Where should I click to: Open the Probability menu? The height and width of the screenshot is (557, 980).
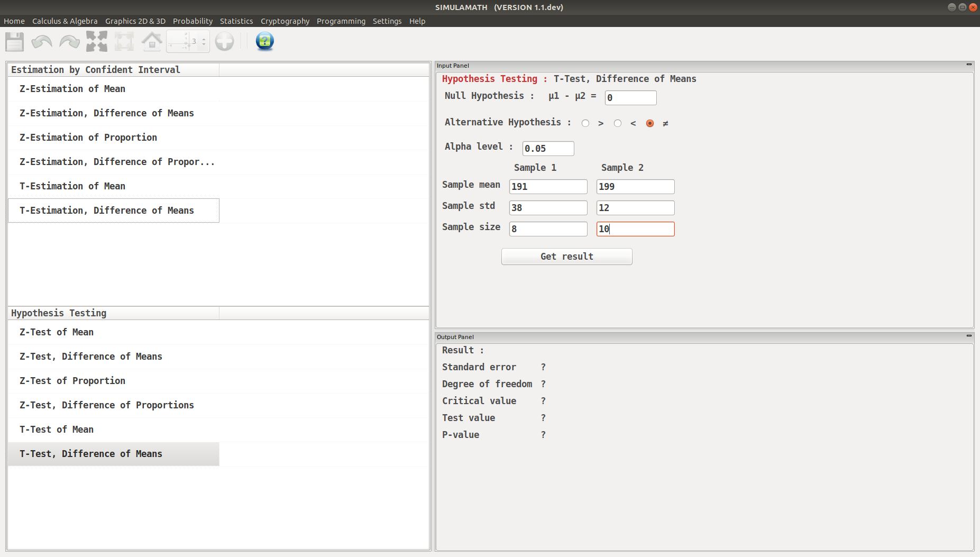[193, 21]
